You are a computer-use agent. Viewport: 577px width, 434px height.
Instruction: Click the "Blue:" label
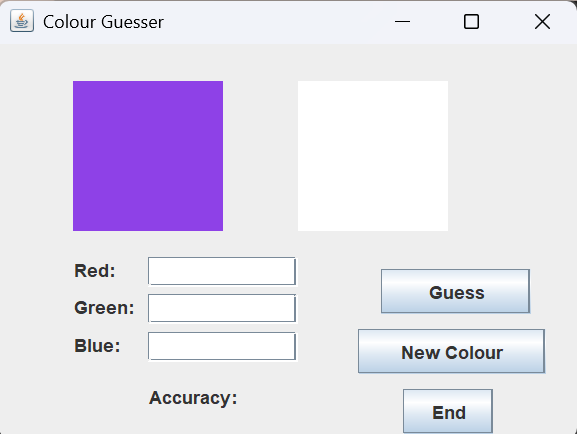tap(97, 346)
